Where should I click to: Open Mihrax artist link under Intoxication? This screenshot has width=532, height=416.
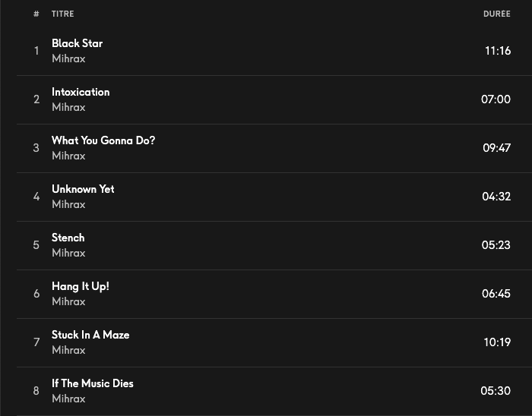(x=68, y=107)
